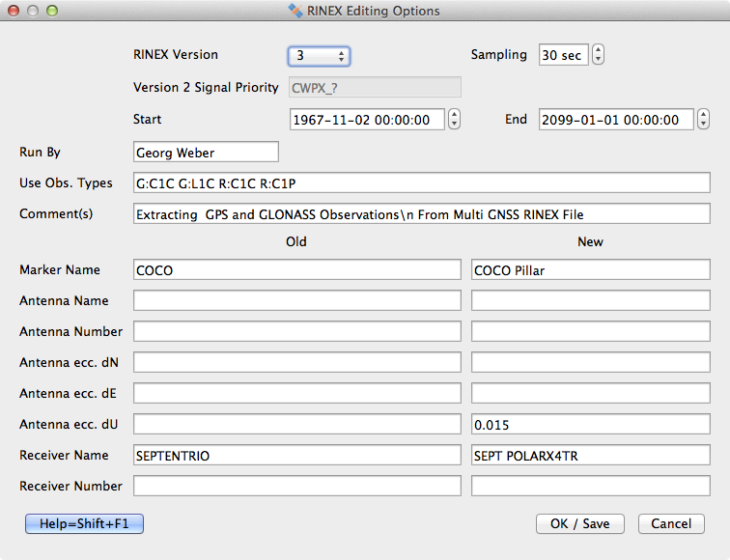The width and height of the screenshot is (730, 560).
Task: Click the End date-time stepper arrows
Action: click(703, 120)
